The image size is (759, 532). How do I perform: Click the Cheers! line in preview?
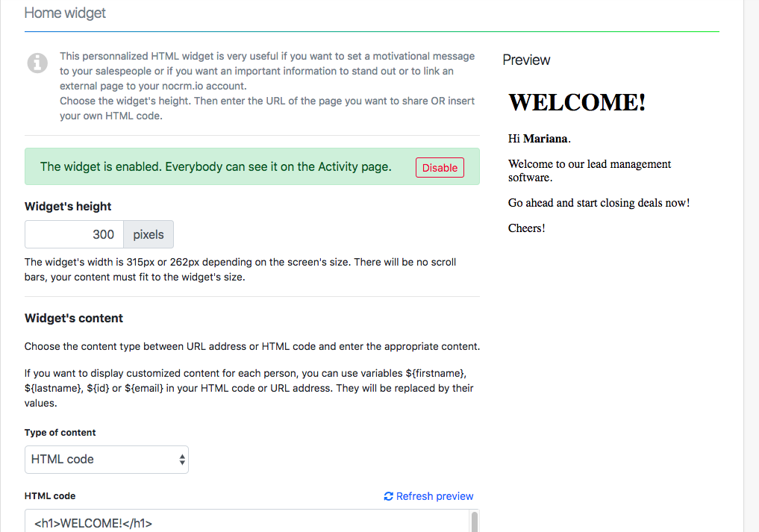[527, 228]
